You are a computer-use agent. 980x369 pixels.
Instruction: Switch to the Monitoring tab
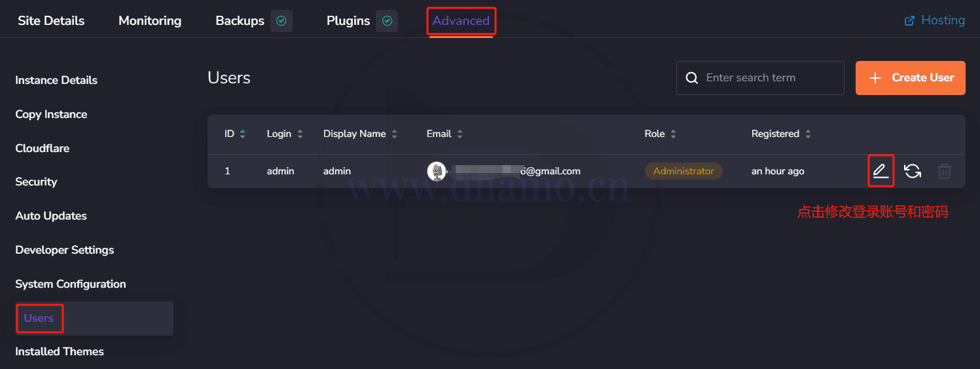click(150, 21)
